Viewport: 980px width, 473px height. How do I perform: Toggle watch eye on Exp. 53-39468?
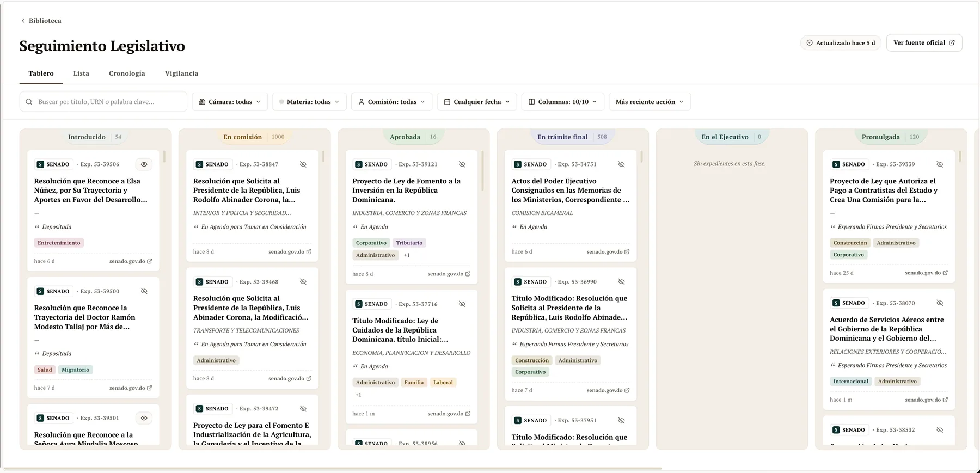303,282
